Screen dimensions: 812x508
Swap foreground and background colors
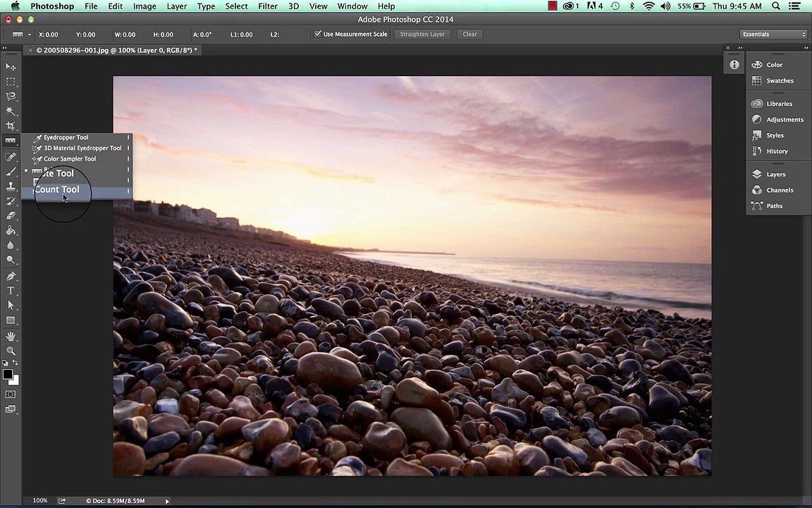click(x=16, y=363)
